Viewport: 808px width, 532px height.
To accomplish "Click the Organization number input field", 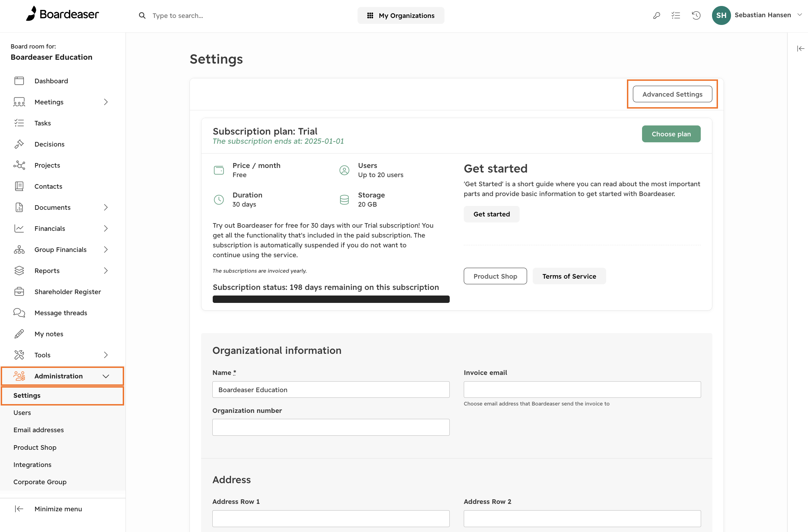I will pyautogui.click(x=331, y=427).
